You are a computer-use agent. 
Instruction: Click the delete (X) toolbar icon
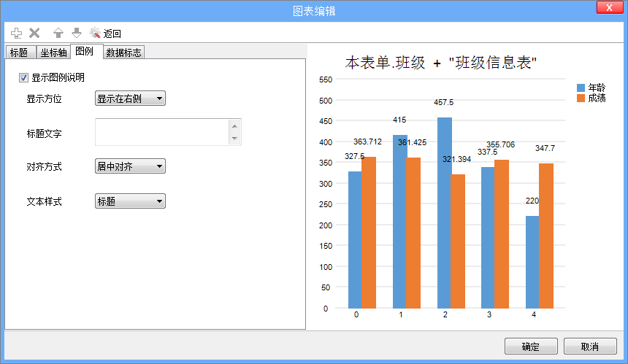click(34, 34)
